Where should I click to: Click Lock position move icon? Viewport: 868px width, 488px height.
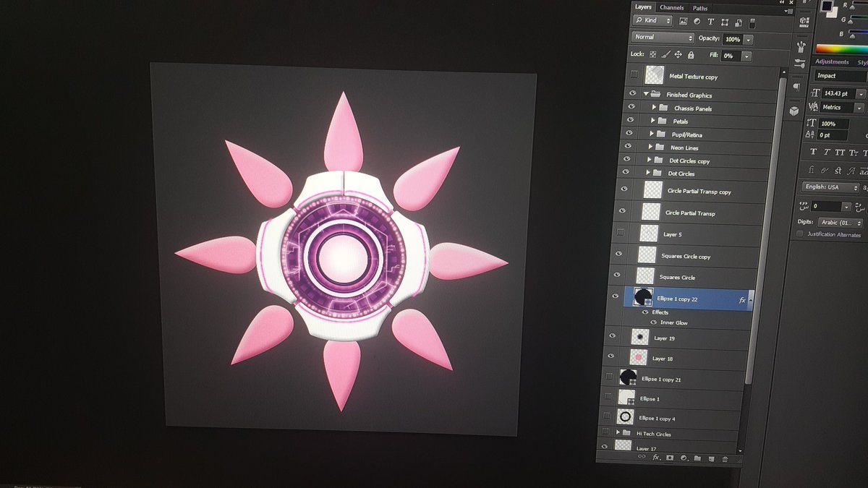678,54
